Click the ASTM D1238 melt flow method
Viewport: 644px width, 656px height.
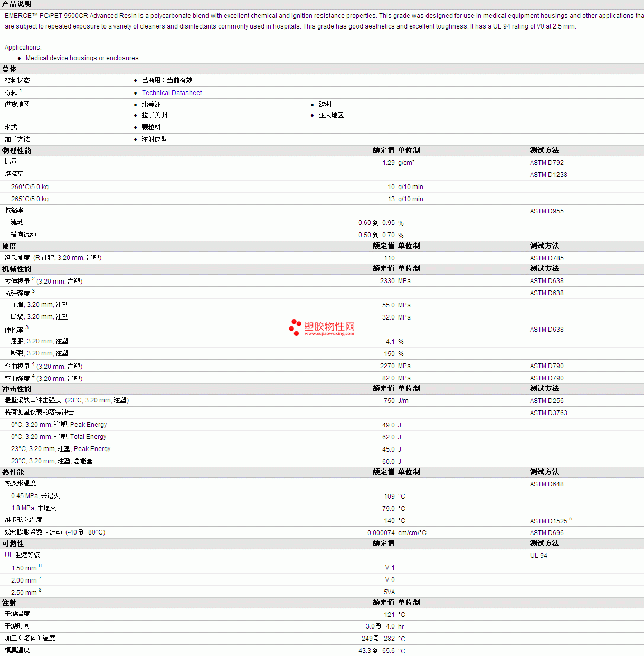[x=548, y=175]
